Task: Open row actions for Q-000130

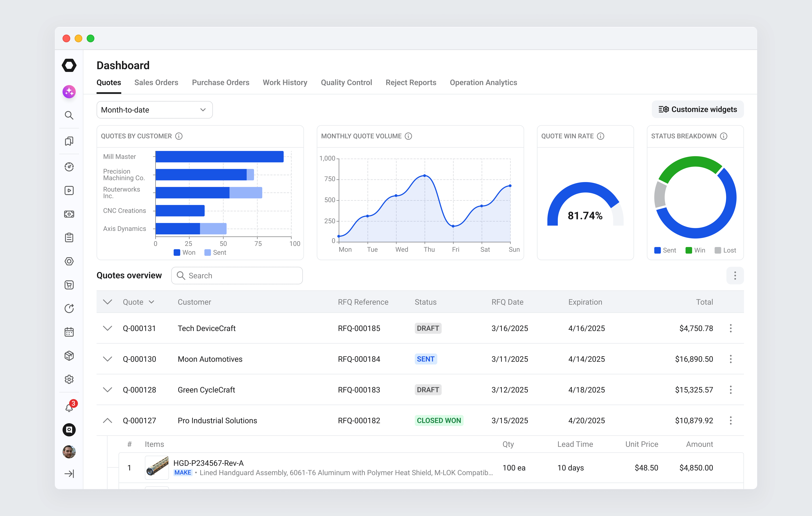Action: 731,359
